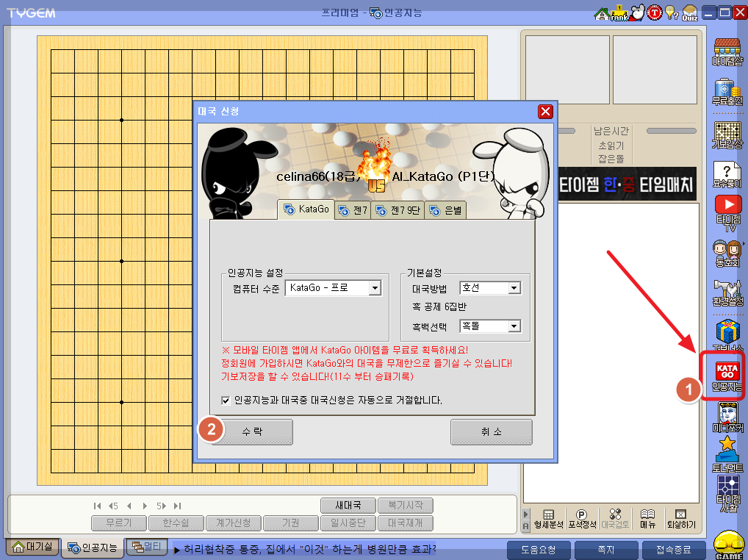Screen dimensions: 748x560
Task: Click the message (쪽지) button
Action: click(x=606, y=550)
